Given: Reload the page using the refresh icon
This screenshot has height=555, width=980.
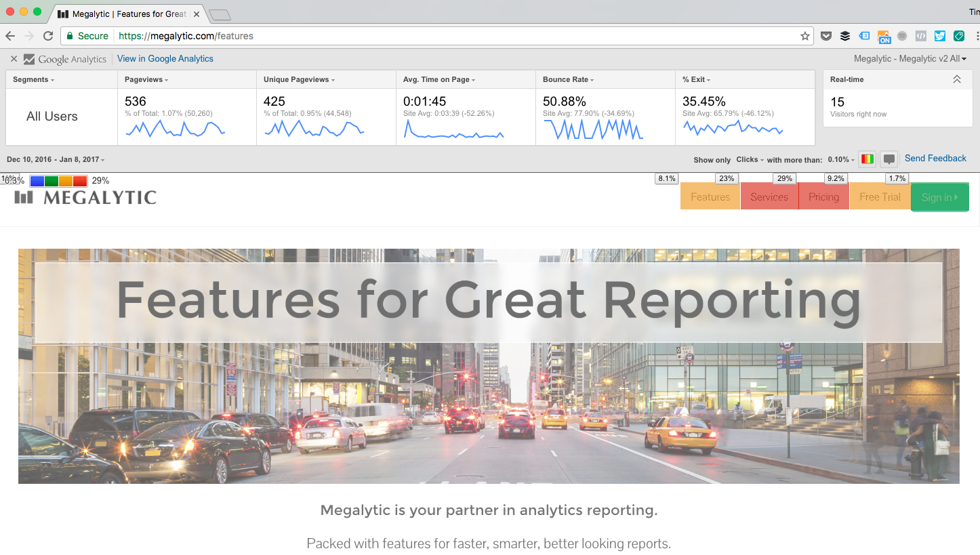Looking at the screenshot, I should (x=48, y=36).
